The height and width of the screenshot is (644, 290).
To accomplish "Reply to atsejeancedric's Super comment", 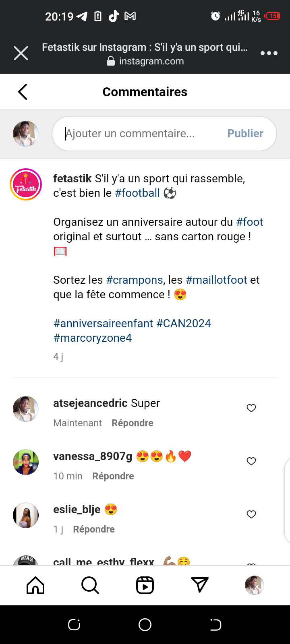I will tap(132, 423).
